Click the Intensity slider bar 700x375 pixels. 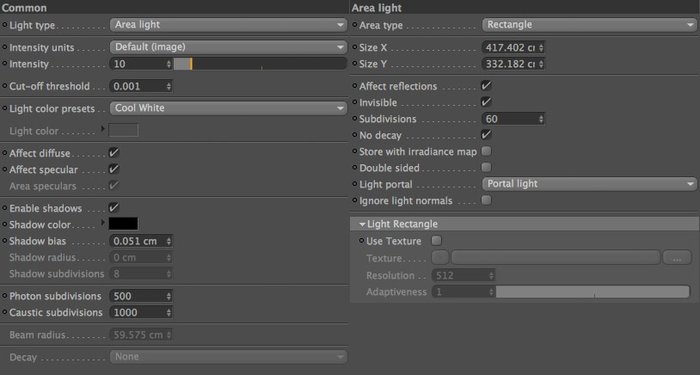pyautogui.click(x=260, y=64)
